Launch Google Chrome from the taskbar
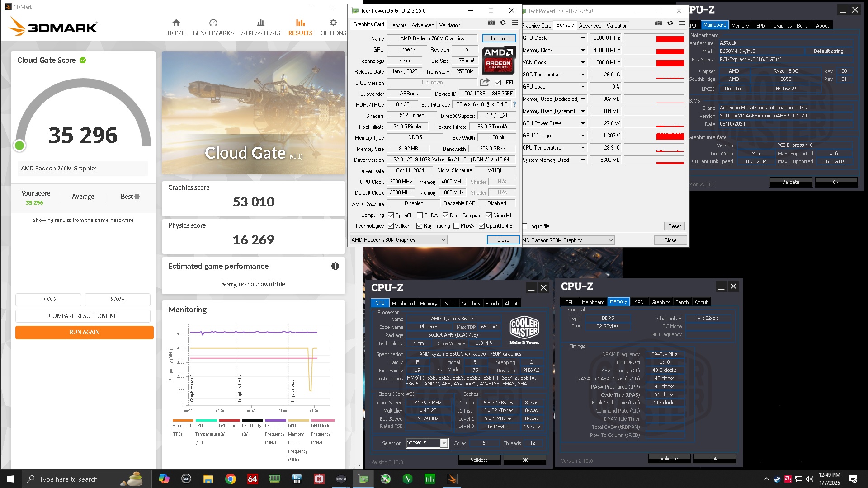The width and height of the screenshot is (868, 488). click(x=231, y=479)
